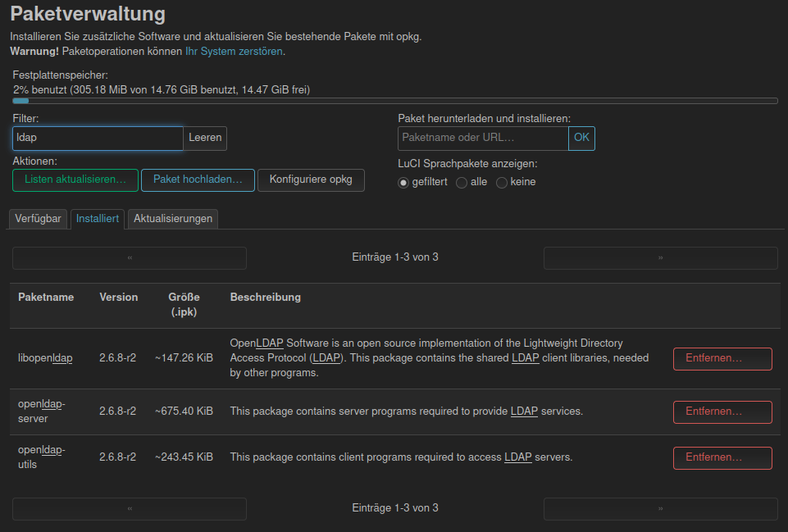Viewport: 788px width, 532px height.
Task: Click the bottom previous page « button
Action: 130,509
